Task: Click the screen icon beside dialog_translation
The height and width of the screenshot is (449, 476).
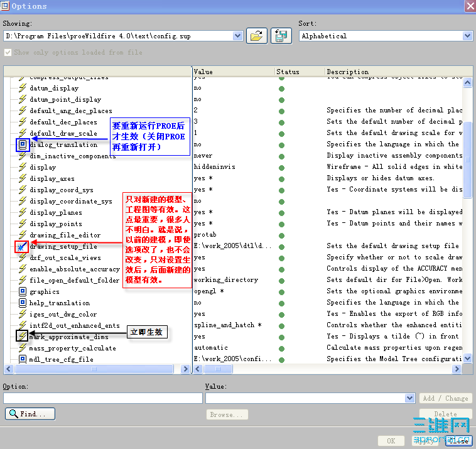Action: (x=23, y=144)
